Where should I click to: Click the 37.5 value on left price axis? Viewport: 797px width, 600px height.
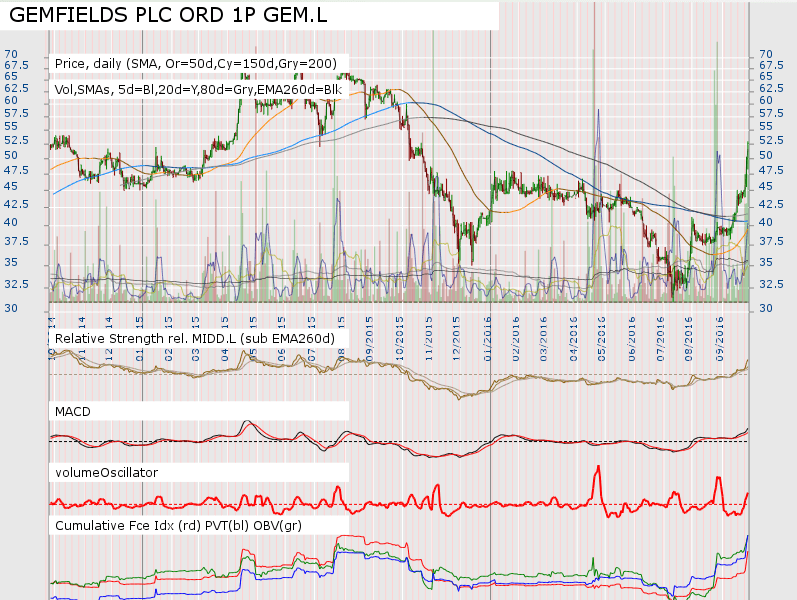pos(16,242)
